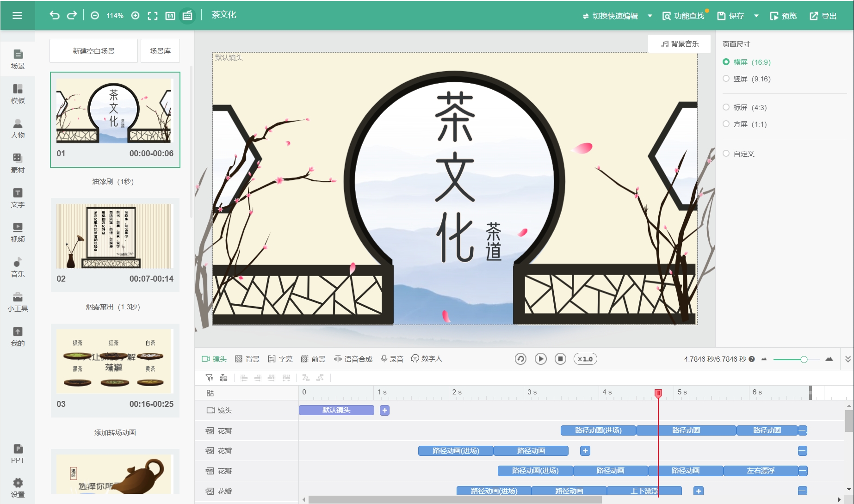Open the 视频 video sidebar panel
Viewport: 854px width, 504px height.
(x=18, y=233)
